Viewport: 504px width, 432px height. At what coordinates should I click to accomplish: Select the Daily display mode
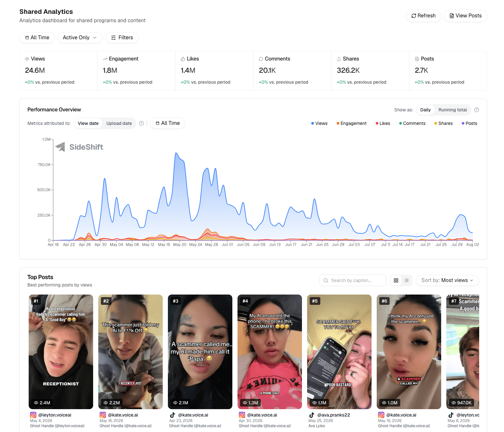(425, 110)
